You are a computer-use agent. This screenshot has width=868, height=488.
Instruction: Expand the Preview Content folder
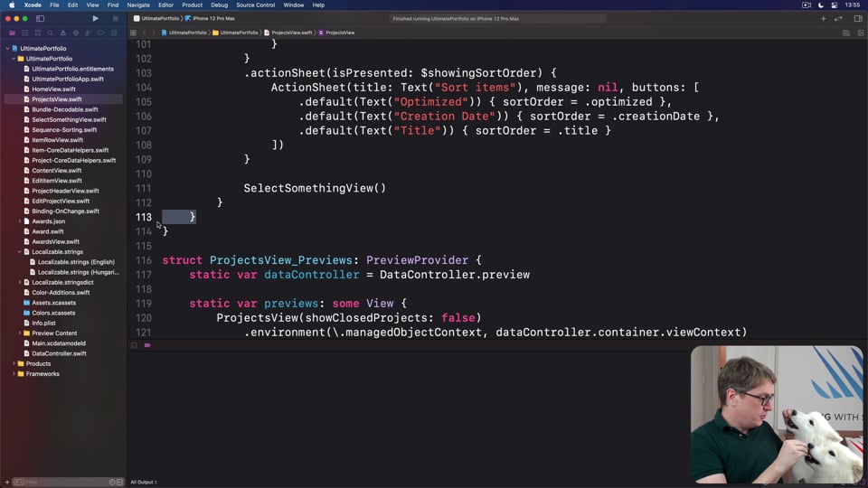point(20,333)
